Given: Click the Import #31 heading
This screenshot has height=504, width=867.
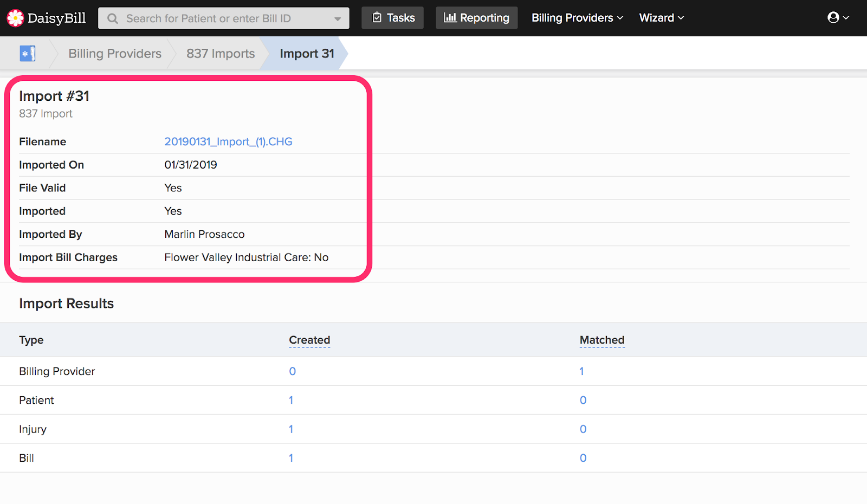Looking at the screenshot, I should (54, 96).
